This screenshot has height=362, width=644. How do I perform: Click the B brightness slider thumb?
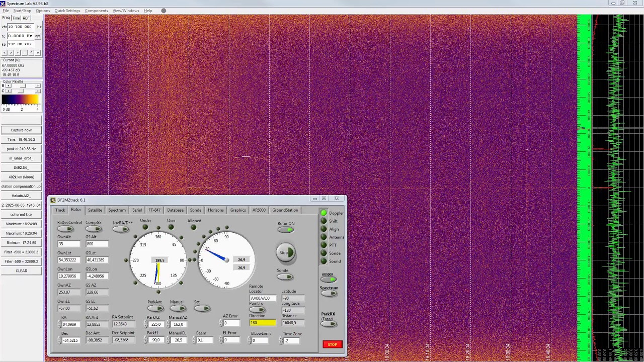[x=23, y=85]
